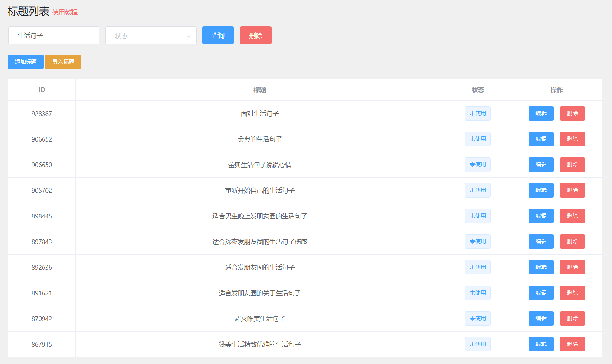Delete the row 金典的生活句子
612x364 pixels.
[x=572, y=139]
